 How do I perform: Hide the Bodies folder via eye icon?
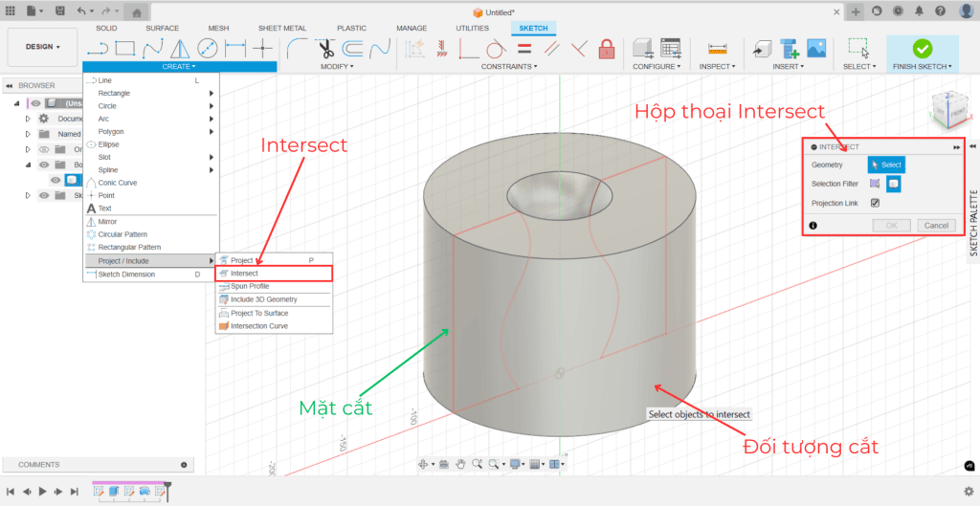[x=44, y=165]
